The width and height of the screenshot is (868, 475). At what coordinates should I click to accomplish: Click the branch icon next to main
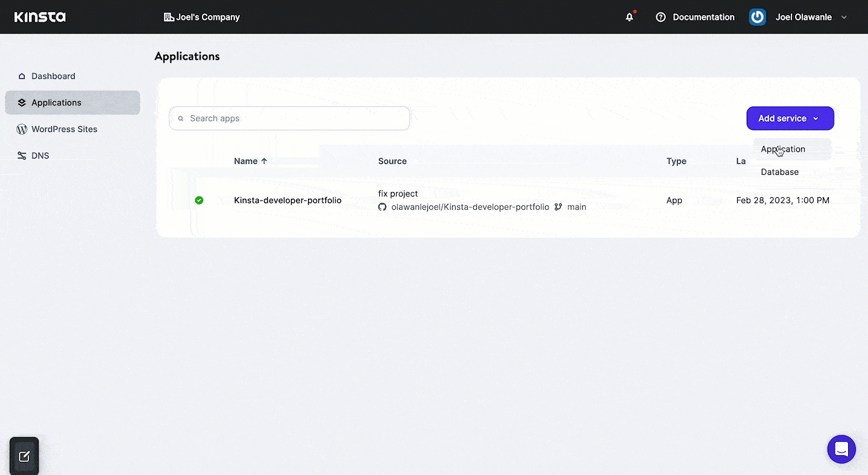pos(558,207)
